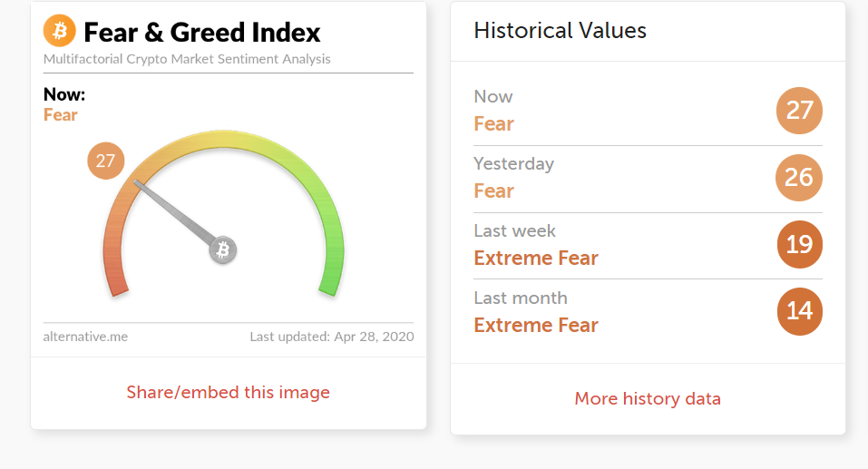Click the Multifactorial Crypto Market Sentiment subtitle
This screenshot has width=868, height=469.
pos(187,59)
